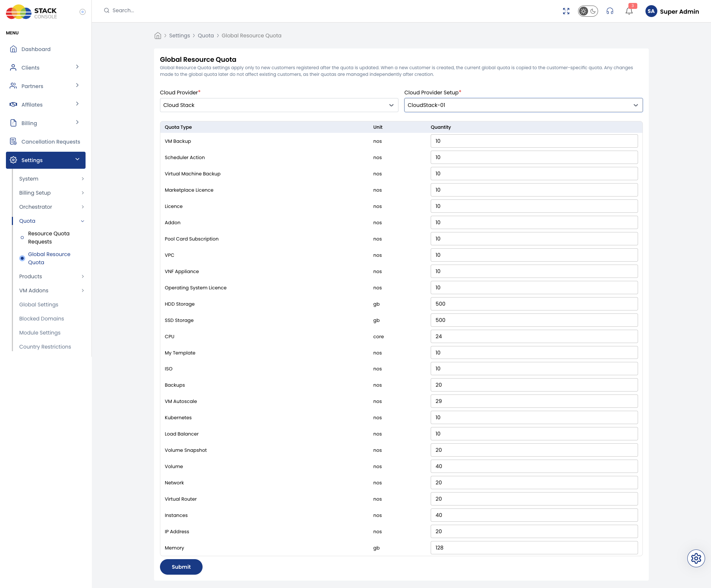The width and height of the screenshot is (711, 588).
Task: Select Resource Quota Requests
Action: tap(49, 238)
